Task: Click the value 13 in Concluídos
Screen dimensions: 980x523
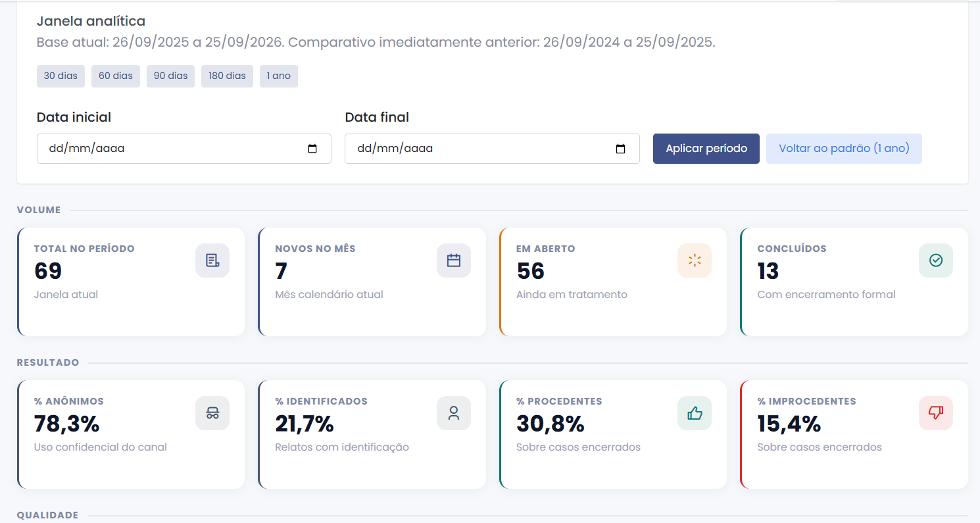Action: 768,271
